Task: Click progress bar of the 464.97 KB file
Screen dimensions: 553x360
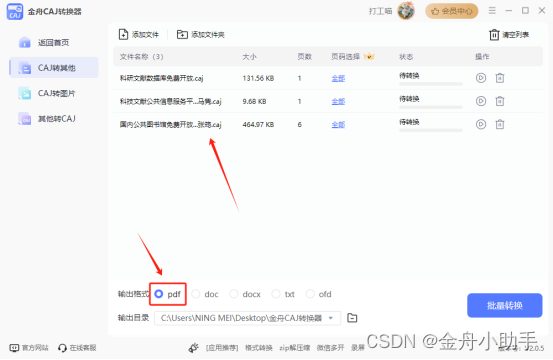Action: [431, 130]
